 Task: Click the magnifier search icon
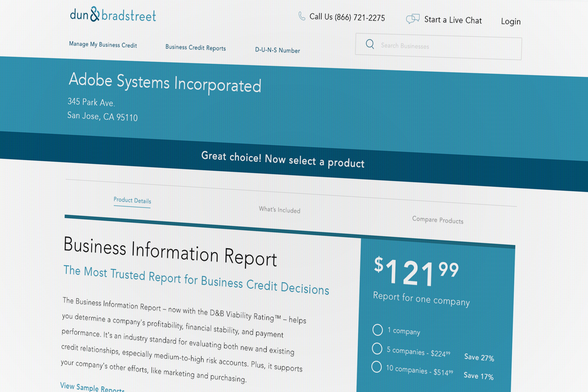(370, 44)
